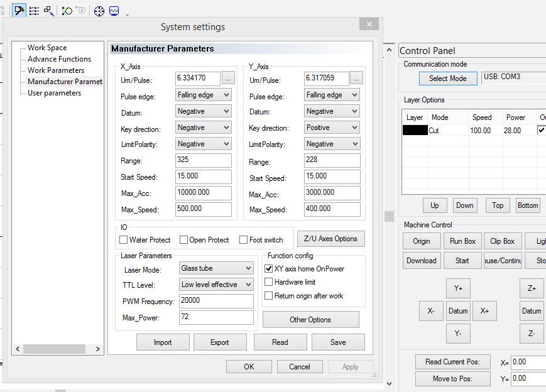Open the Y_Axis Key direction dropdown
546x392 pixels.
(x=332, y=128)
